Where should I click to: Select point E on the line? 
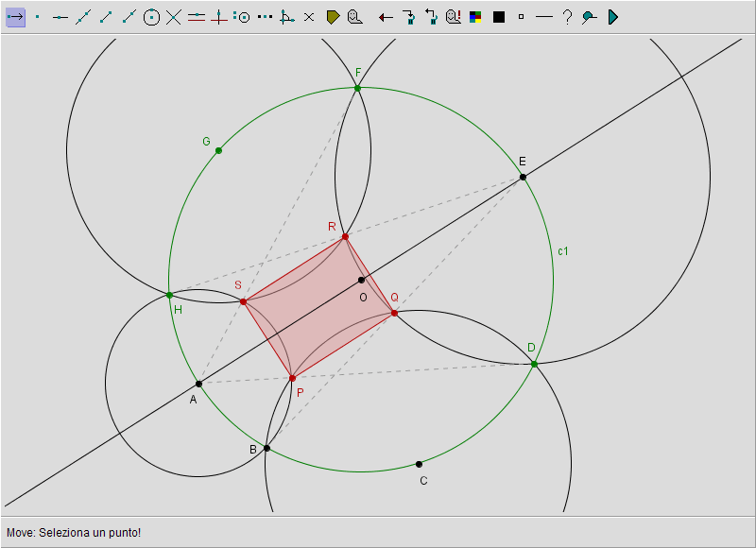524,177
